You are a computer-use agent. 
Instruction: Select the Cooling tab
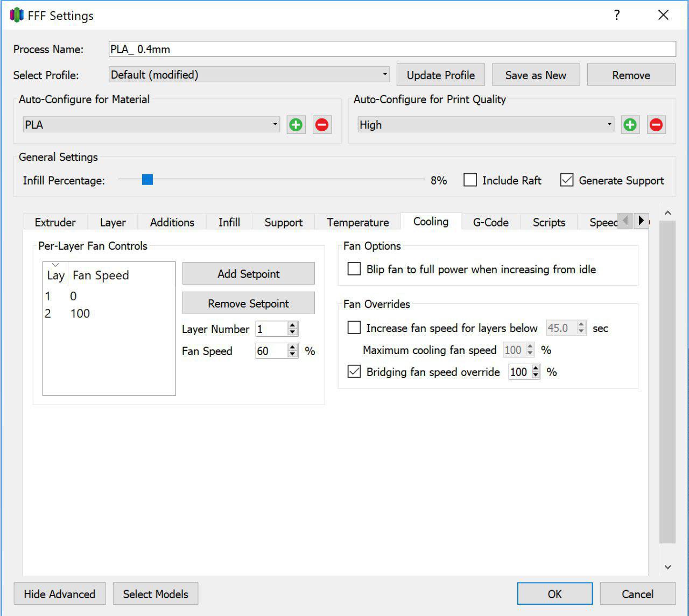(x=431, y=221)
